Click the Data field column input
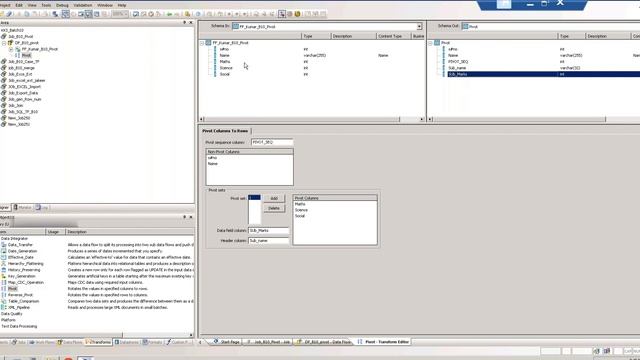 click(269, 231)
